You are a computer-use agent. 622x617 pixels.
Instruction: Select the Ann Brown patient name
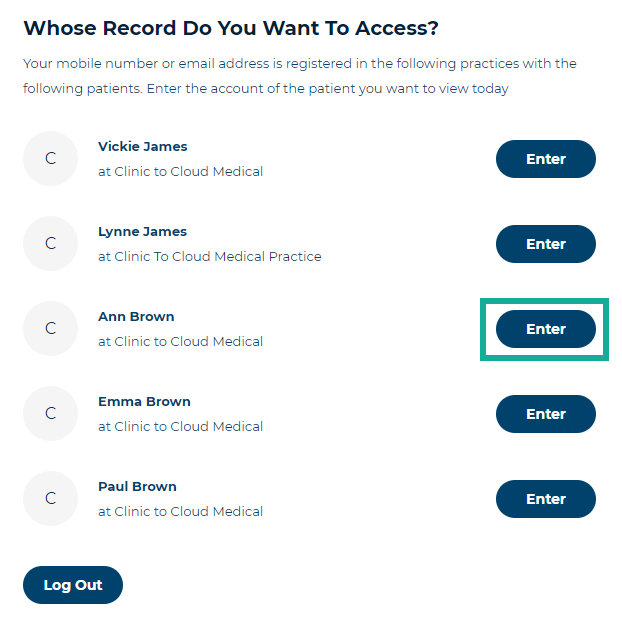click(136, 317)
